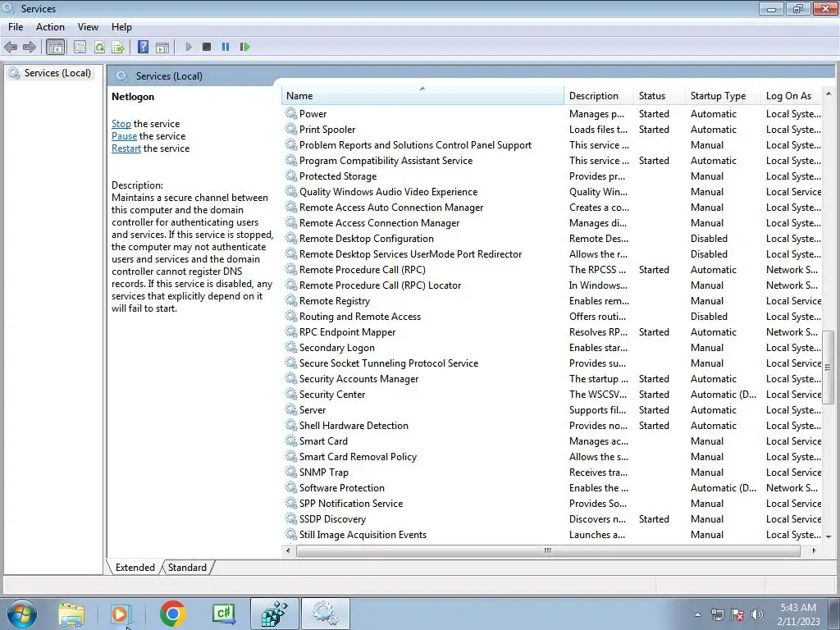Viewport: 840px width, 630px height.
Task: Select the SSDP Discovery service
Action: tap(552, 518)
